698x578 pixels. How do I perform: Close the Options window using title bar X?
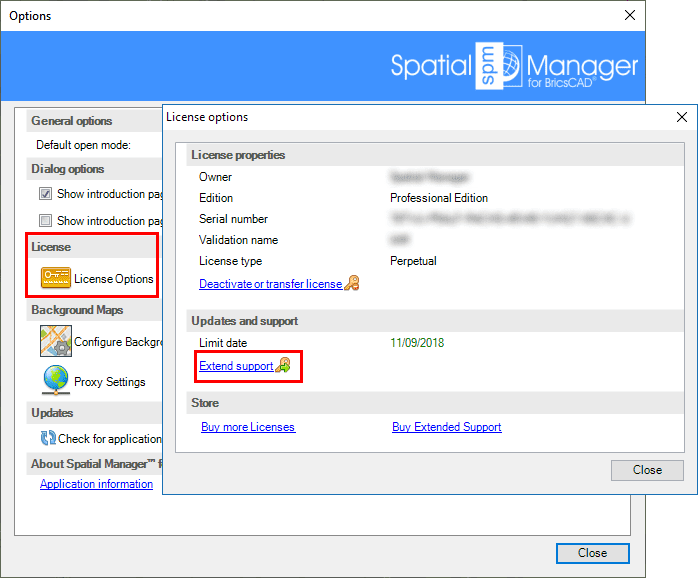pos(629,16)
